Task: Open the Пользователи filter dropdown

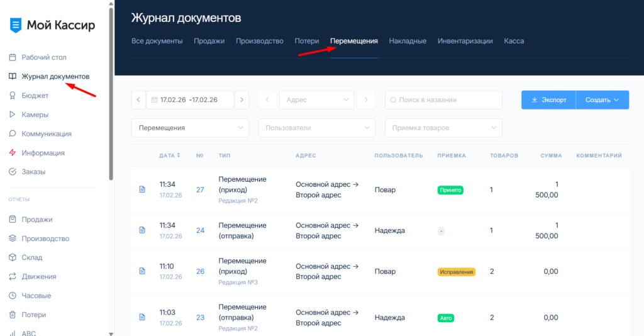Action: (316, 128)
